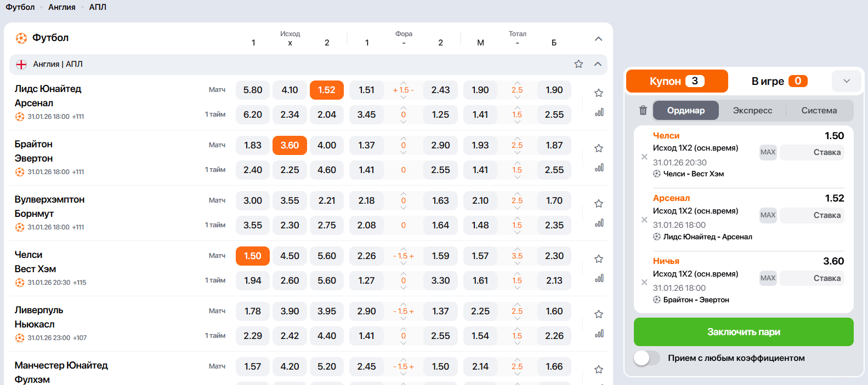Change total line 3.5 for Челси match

click(517, 256)
